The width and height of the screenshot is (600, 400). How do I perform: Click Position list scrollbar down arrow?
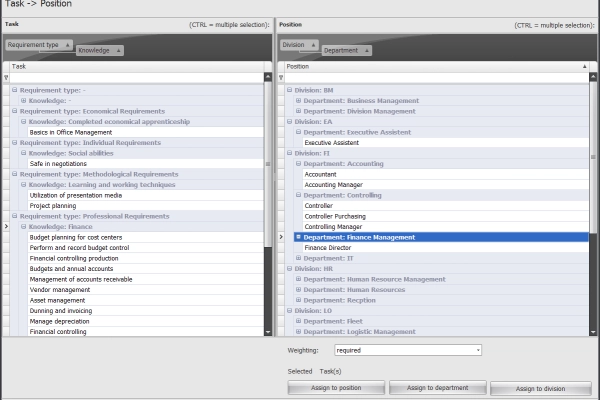593,332
